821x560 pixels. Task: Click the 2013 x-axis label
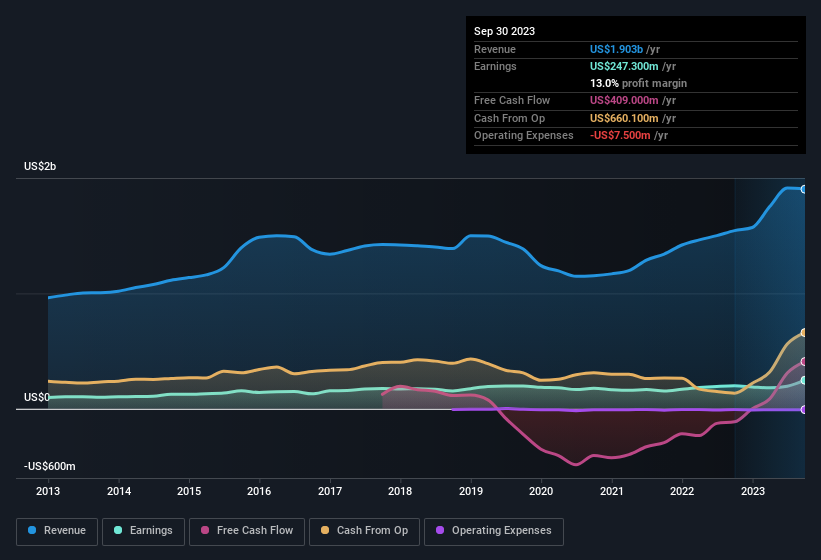[x=48, y=491]
